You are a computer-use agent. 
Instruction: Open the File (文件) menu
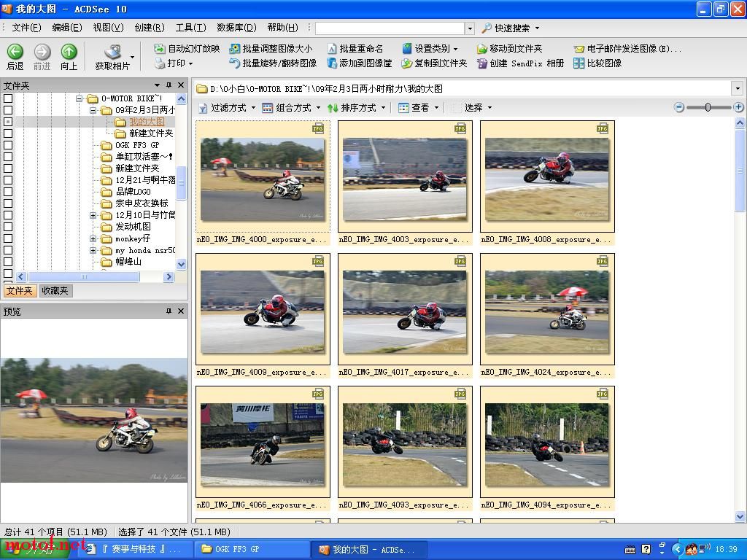(x=26, y=28)
